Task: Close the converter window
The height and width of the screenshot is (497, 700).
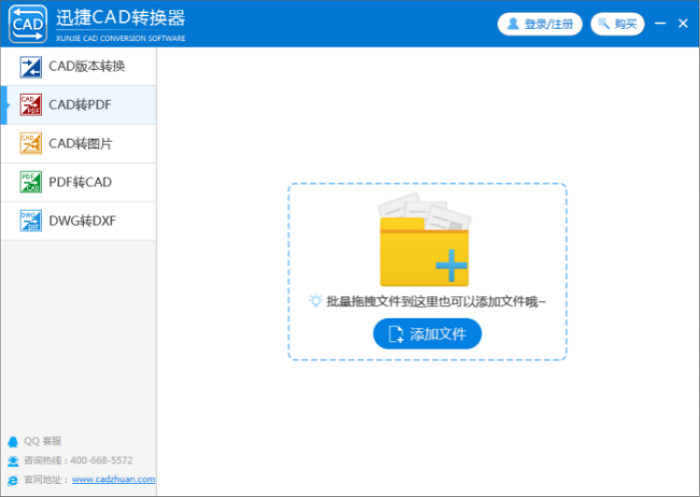Action: [x=683, y=23]
